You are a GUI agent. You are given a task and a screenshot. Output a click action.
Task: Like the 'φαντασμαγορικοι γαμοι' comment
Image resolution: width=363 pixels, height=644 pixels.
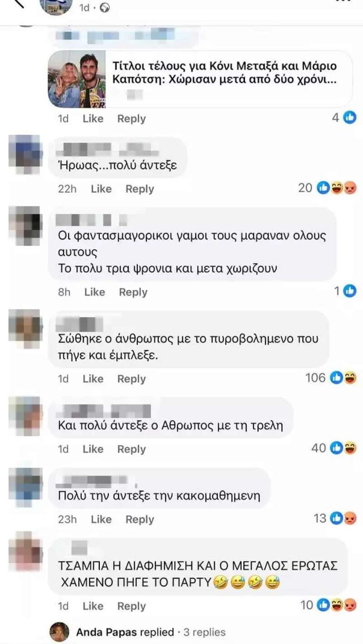click(x=94, y=292)
